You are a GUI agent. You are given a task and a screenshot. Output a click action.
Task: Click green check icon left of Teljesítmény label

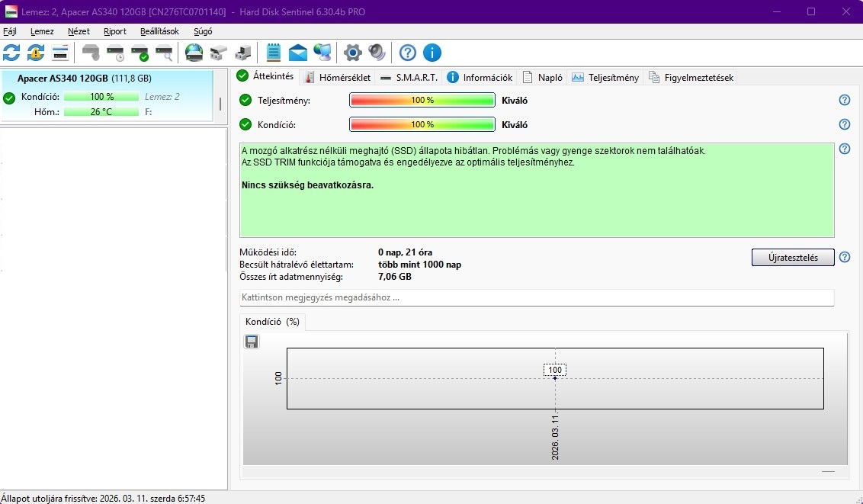click(245, 100)
